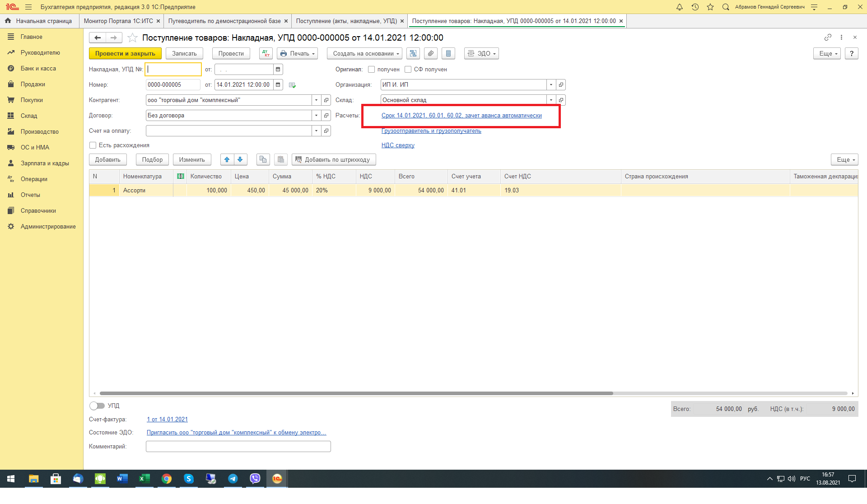Click the paperclip attachments icon

[431, 53]
